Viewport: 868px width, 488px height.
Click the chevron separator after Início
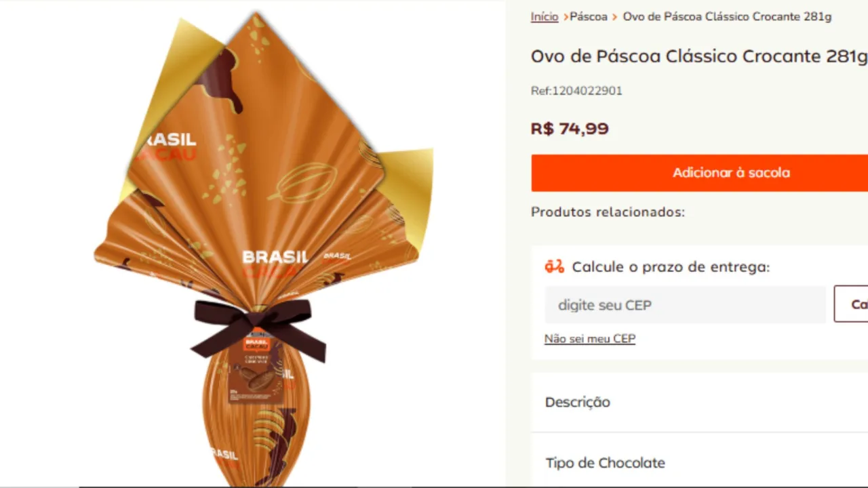(x=566, y=16)
